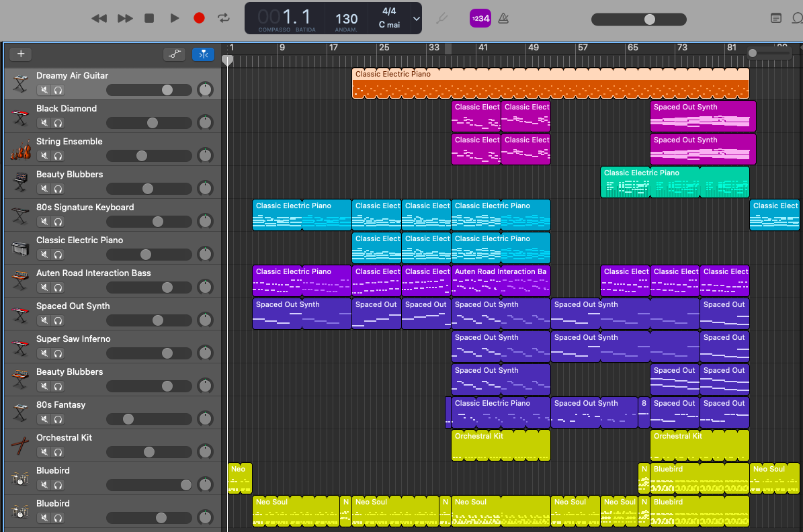This screenshot has width=803, height=532.
Task: Click the play button in transport
Action: click(175, 18)
